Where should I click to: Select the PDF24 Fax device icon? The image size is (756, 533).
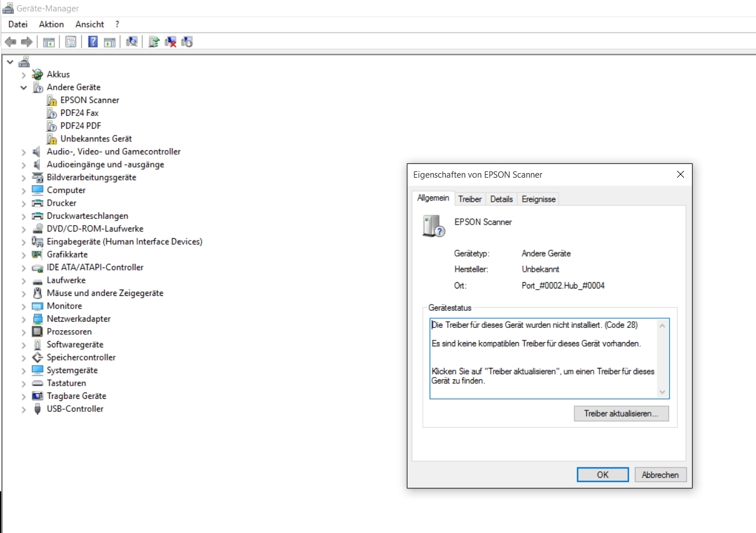52,113
